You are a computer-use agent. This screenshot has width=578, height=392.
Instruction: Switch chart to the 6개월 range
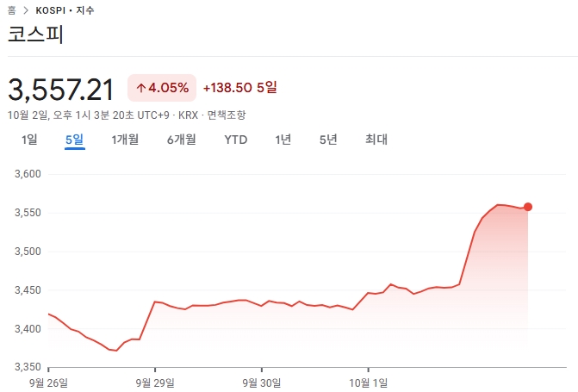[x=181, y=140]
